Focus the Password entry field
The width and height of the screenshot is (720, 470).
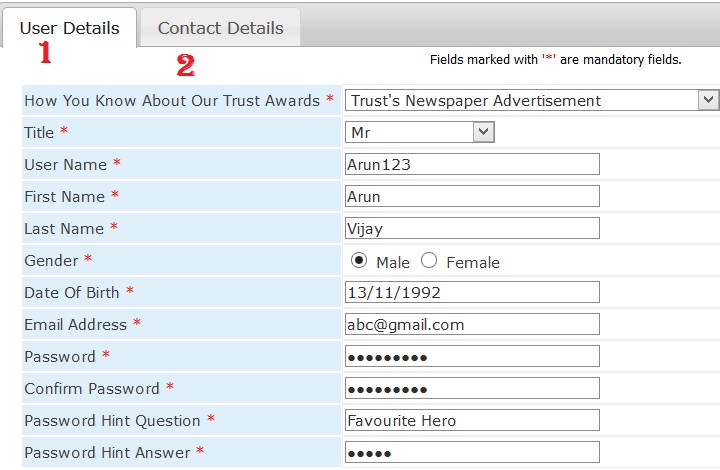coord(471,356)
